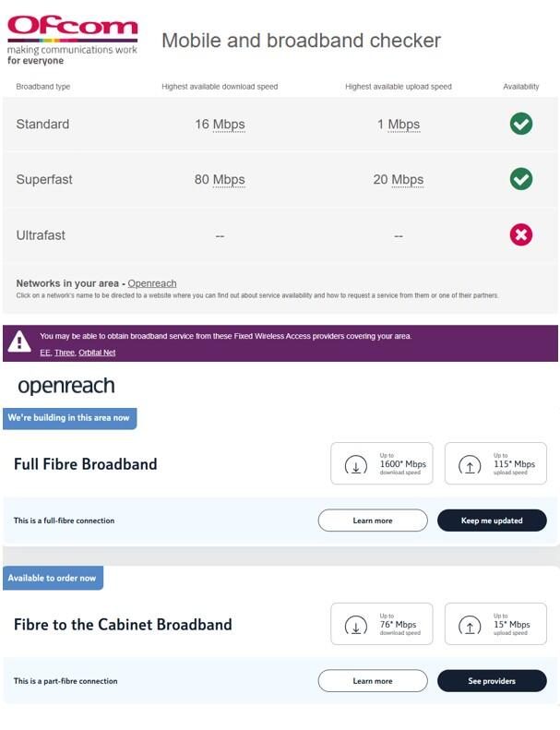Screen dimensions: 560x730
Task: Click the openreach logo
Action: pos(66,386)
